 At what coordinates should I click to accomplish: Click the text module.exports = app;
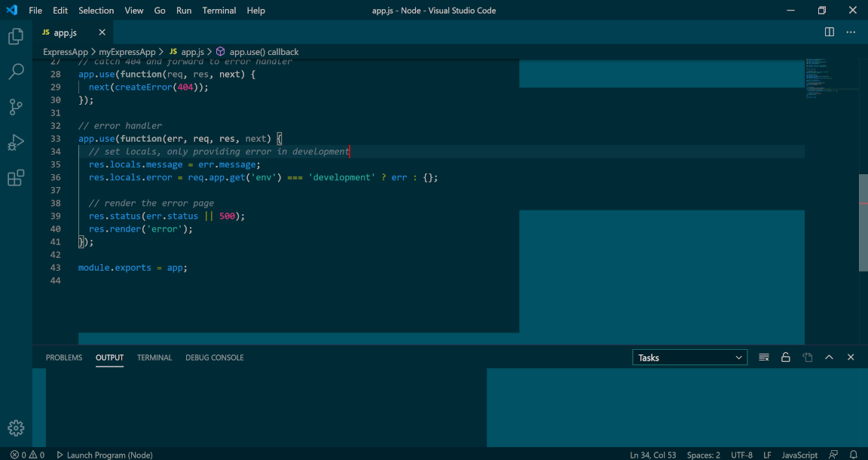[x=133, y=268]
